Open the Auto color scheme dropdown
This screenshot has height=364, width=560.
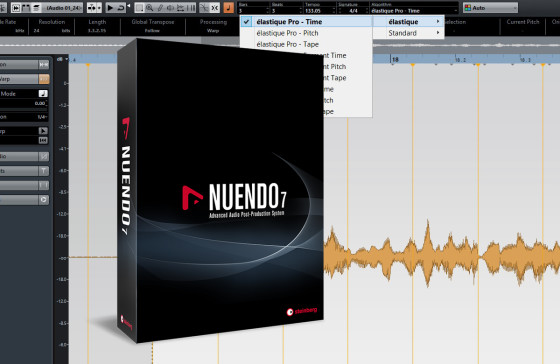(x=490, y=8)
